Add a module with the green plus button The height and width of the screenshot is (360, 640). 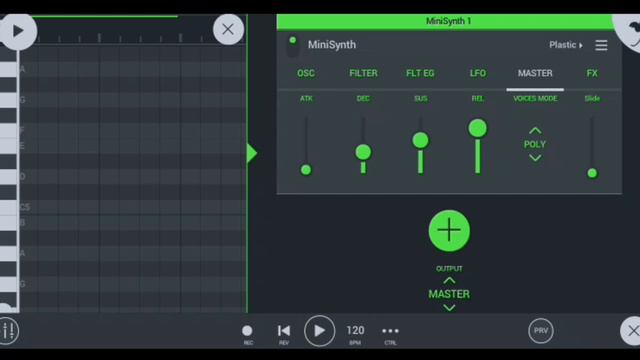tap(449, 231)
